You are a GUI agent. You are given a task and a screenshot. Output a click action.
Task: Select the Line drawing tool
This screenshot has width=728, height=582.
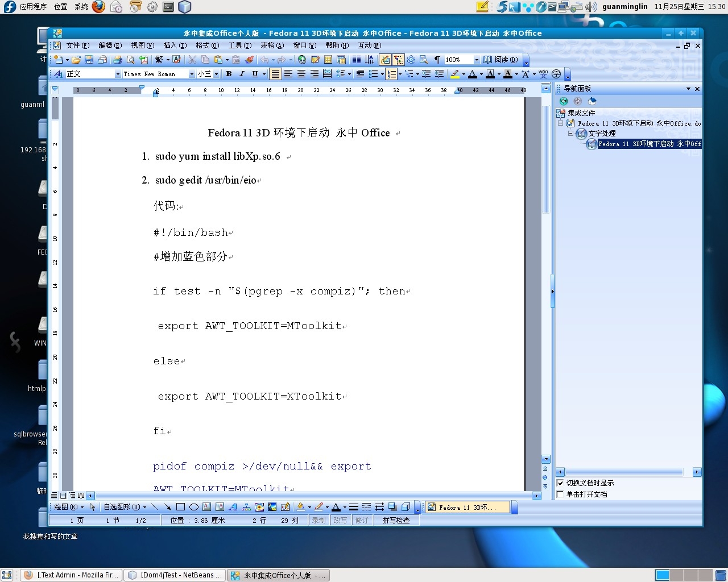[x=154, y=507]
